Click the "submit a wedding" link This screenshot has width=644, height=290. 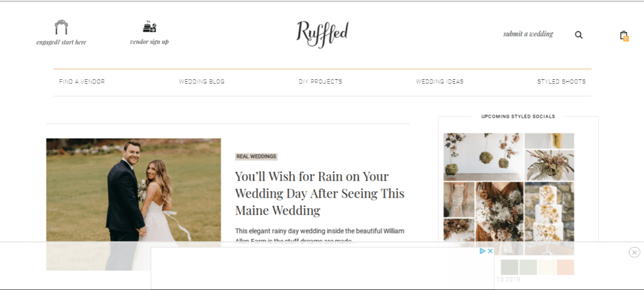[x=528, y=34]
